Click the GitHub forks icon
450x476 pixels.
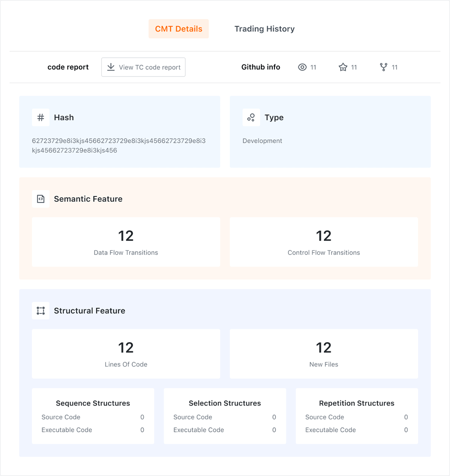coord(383,67)
